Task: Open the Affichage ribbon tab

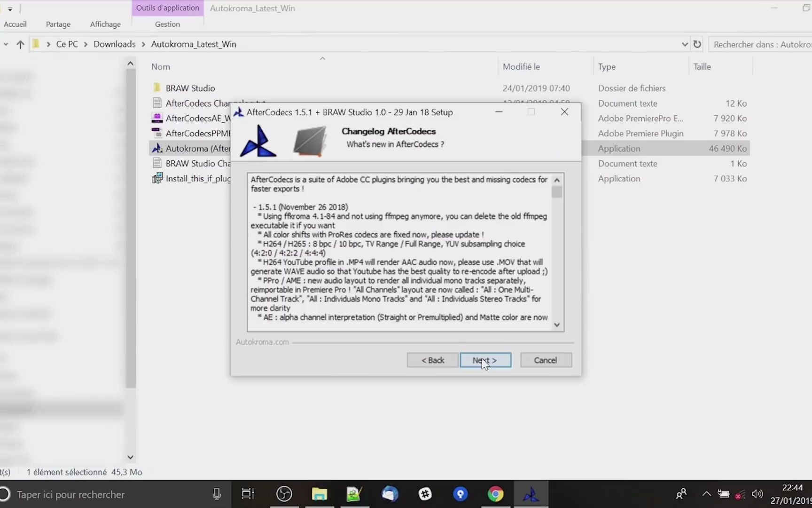Action: 105,24
